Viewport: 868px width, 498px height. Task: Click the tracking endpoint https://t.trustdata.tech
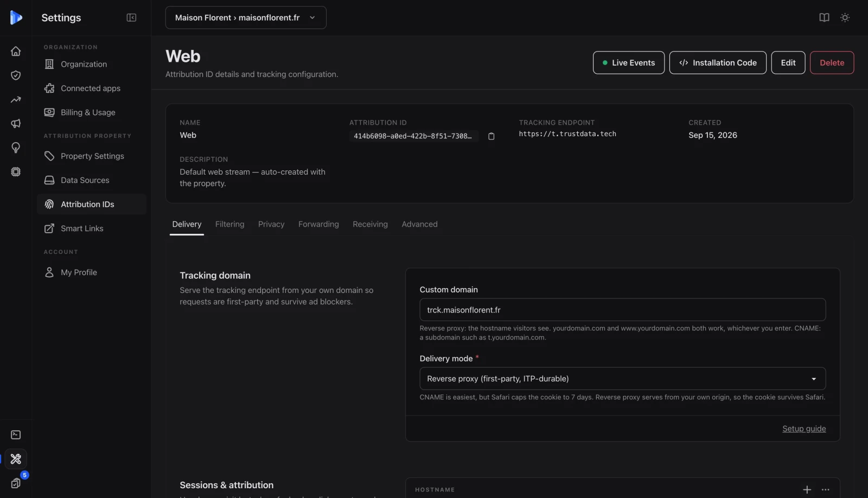click(567, 134)
